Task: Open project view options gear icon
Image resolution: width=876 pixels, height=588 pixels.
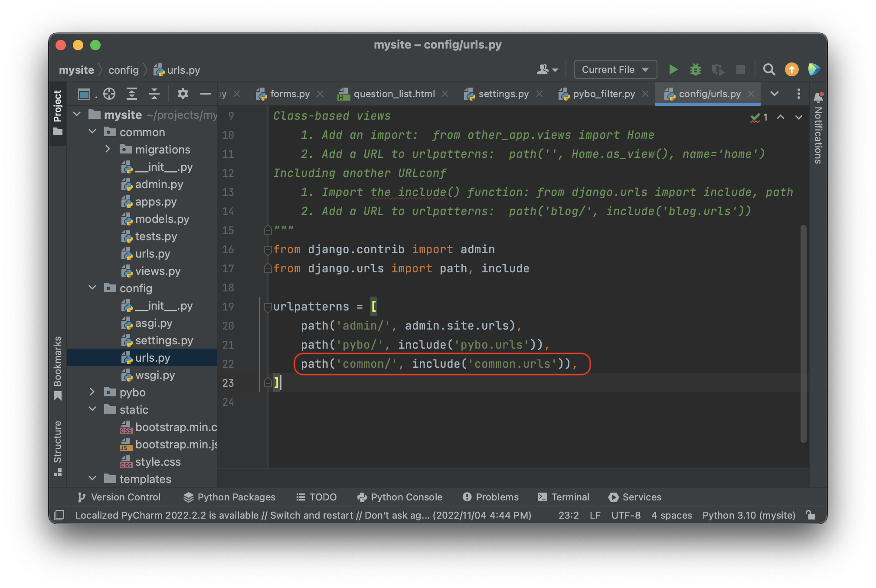Action: click(183, 94)
